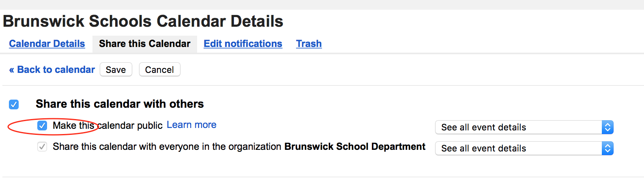Open the public calendar permission dropdown
644x179 pixels.
pos(524,127)
